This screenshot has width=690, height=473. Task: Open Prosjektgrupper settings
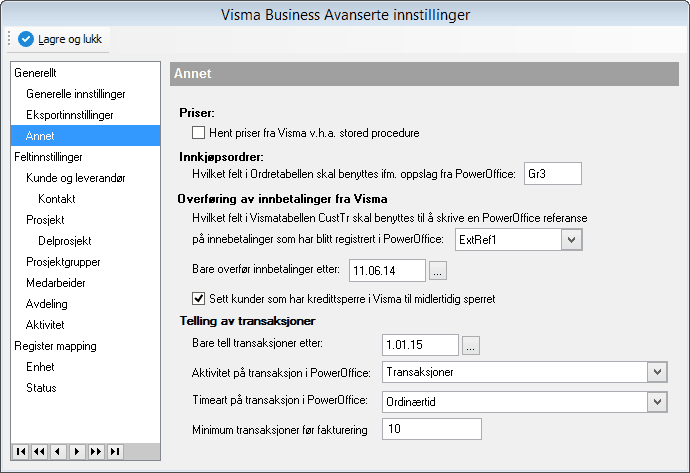coord(63,262)
